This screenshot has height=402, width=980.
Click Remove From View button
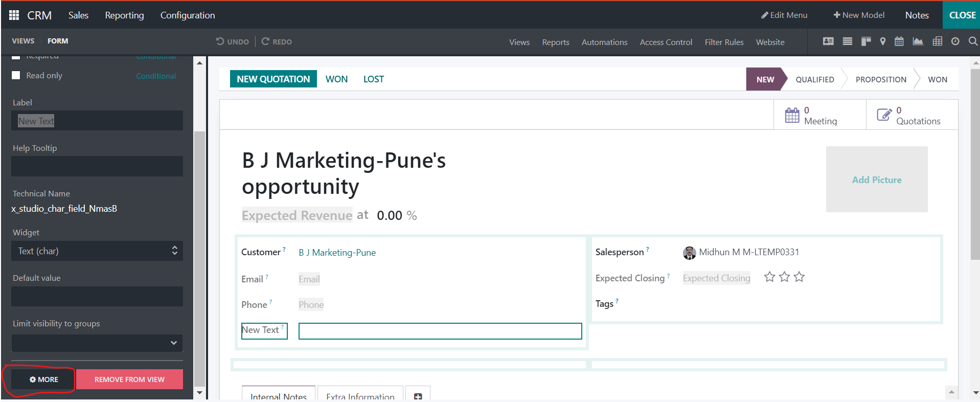(129, 379)
